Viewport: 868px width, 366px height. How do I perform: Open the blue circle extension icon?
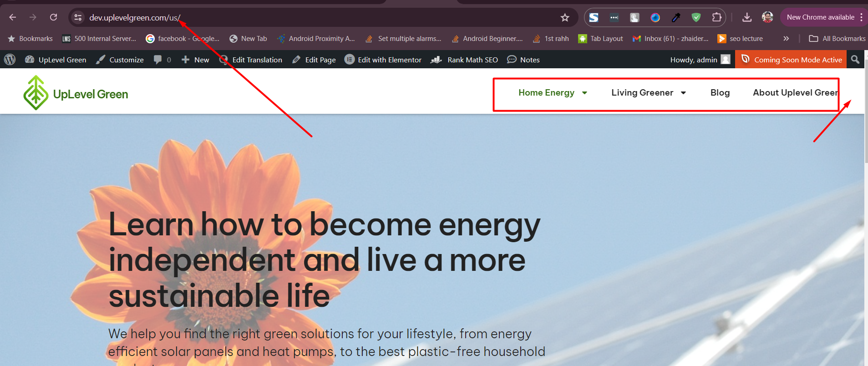pyautogui.click(x=655, y=17)
